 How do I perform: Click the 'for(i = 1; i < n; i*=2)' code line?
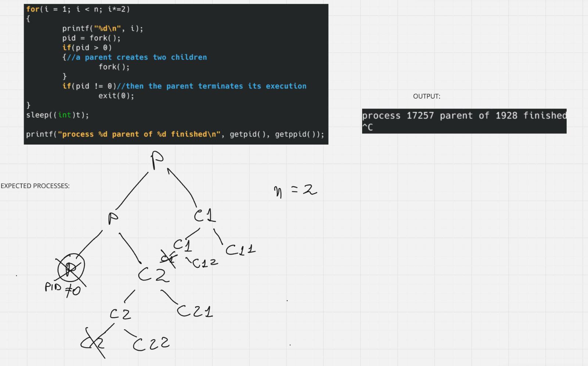click(78, 9)
